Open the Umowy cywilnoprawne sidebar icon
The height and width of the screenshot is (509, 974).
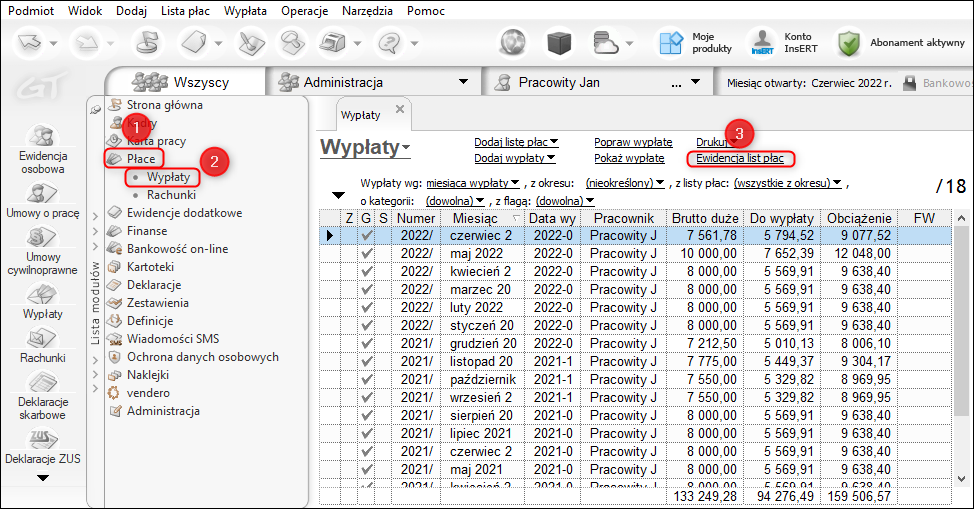[42, 236]
